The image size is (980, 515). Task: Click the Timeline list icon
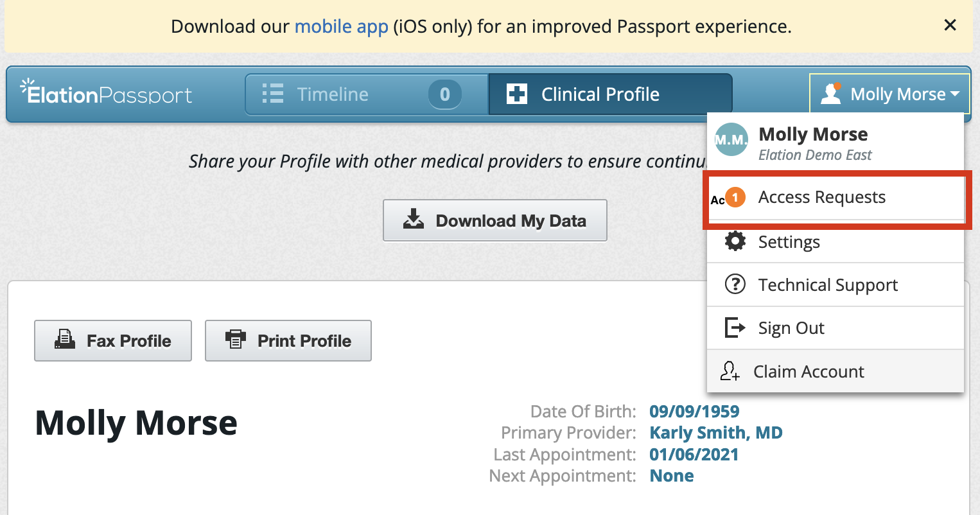pos(272,94)
